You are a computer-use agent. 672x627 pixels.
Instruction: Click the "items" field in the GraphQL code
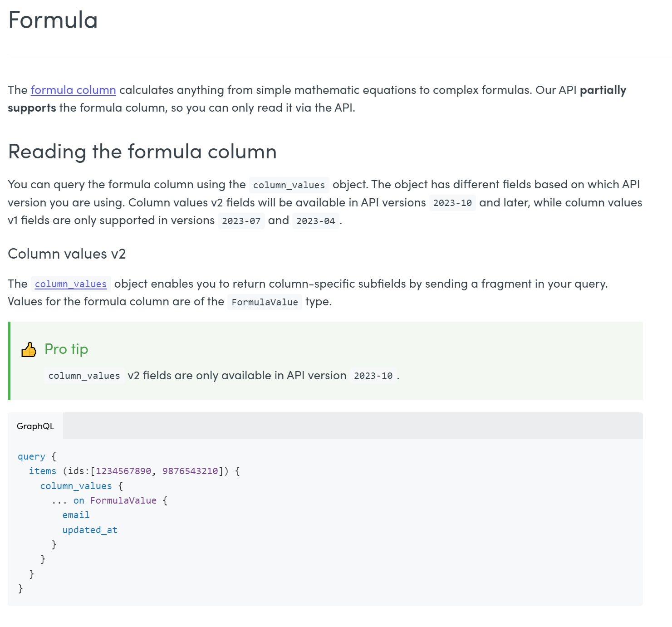point(43,471)
